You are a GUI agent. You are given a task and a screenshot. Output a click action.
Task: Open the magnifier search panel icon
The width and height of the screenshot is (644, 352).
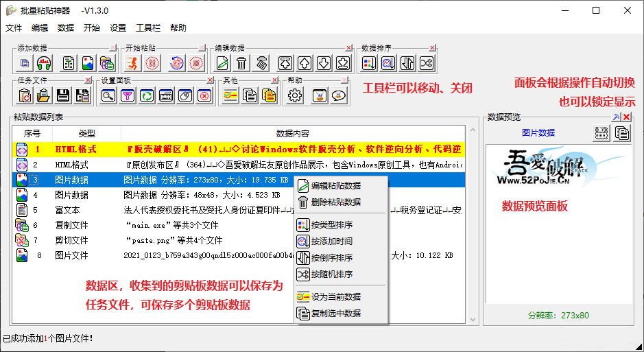pos(108,95)
